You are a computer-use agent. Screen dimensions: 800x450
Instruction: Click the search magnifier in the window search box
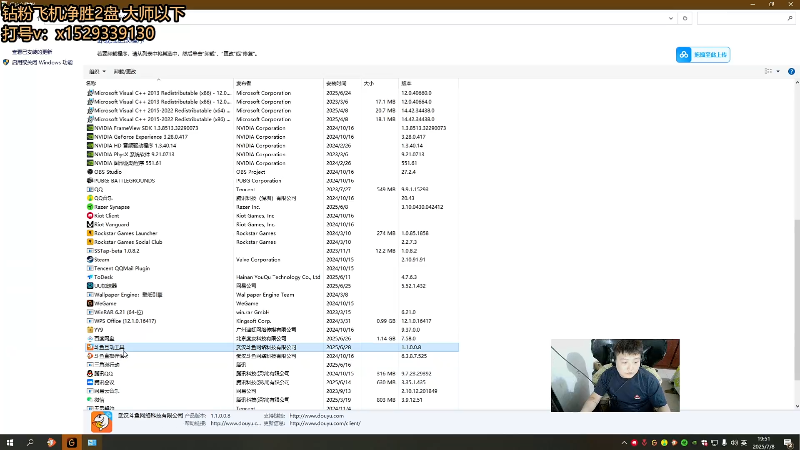(x=790, y=18)
